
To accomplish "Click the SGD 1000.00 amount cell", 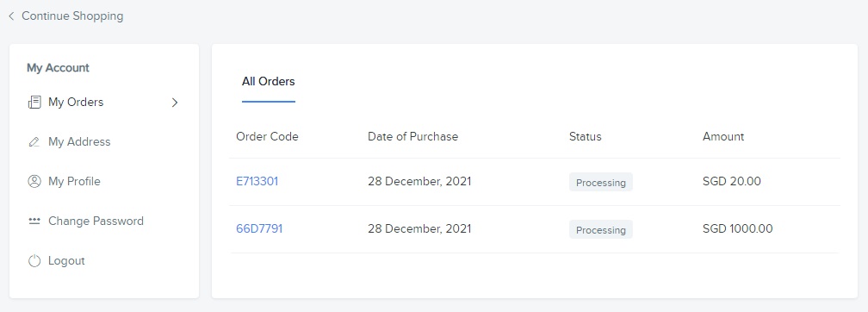I will point(737,228).
